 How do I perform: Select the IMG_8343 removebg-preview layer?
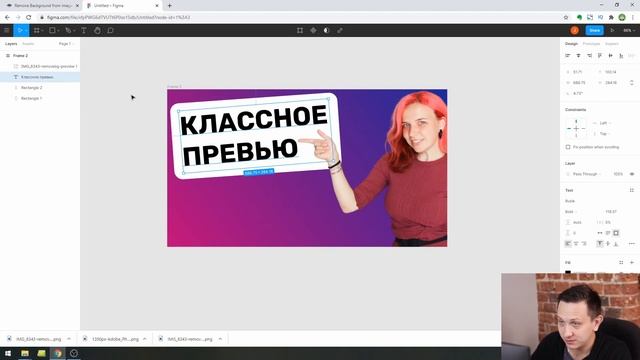click(x=40, y=66)
